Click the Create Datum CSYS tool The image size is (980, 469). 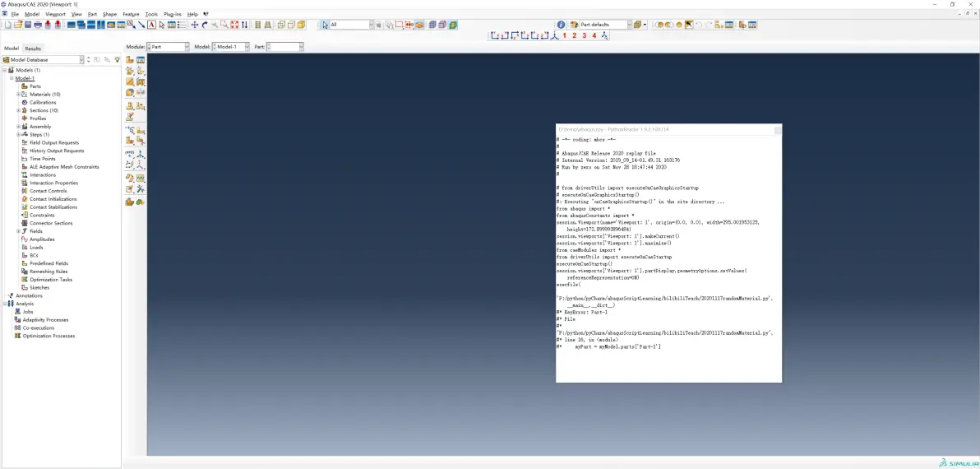coord(141,165)
